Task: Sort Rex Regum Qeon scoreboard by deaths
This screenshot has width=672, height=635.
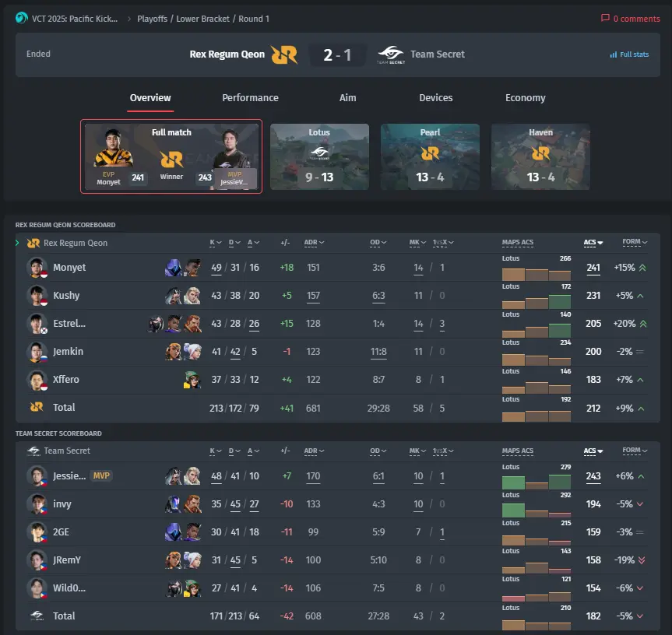Action: click(234, 243)
